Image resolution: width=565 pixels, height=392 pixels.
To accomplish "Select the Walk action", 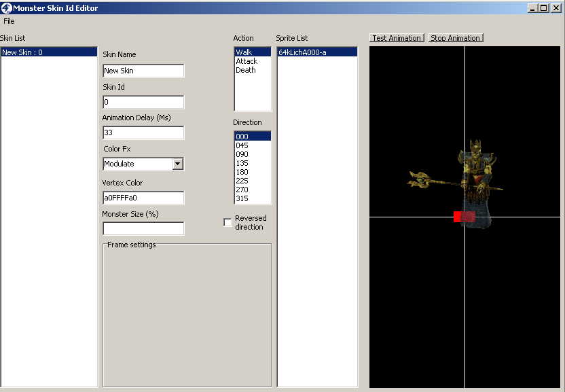I will (x=253, y=52).
